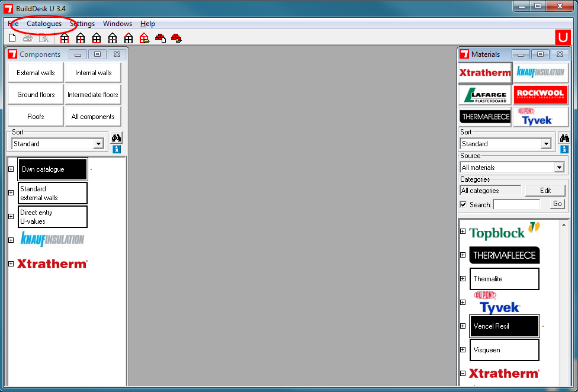Open the Help menu
Viewport: 578px width, 392px height.
click(x=147, y=24)
